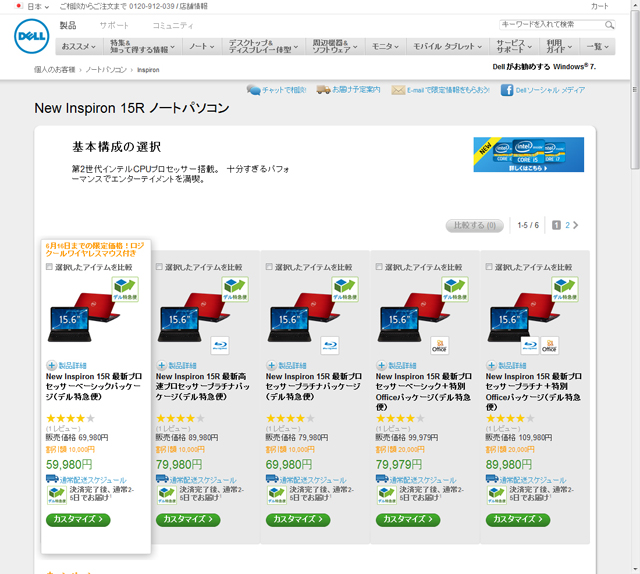This screenshot has height=574, width=640.
Task: Open the 日本 country dropdown
Action: coord(38,7)
